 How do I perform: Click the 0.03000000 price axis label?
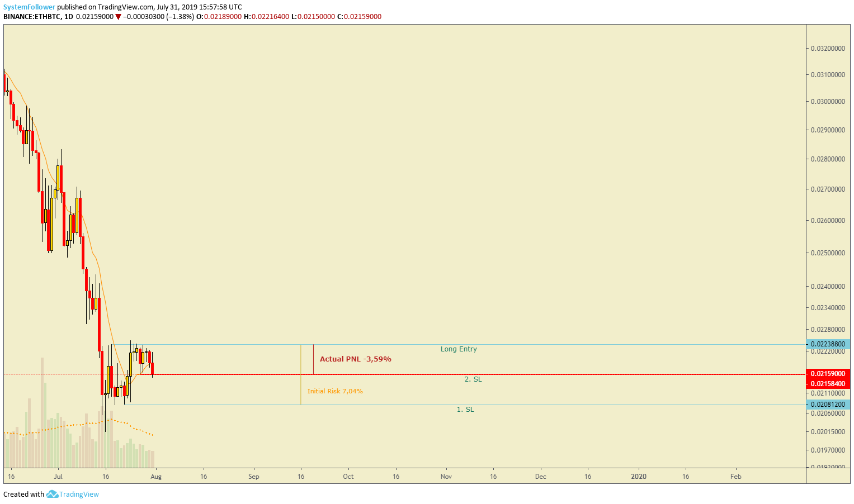click(828, 102)
